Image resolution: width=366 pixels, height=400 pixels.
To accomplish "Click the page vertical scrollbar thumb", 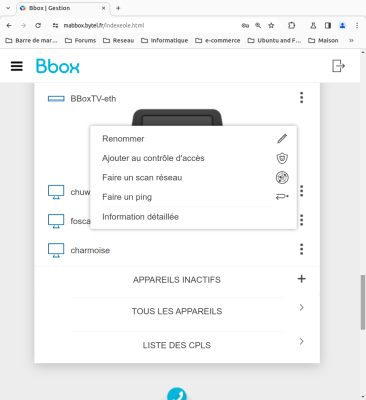I will (363, 302).
